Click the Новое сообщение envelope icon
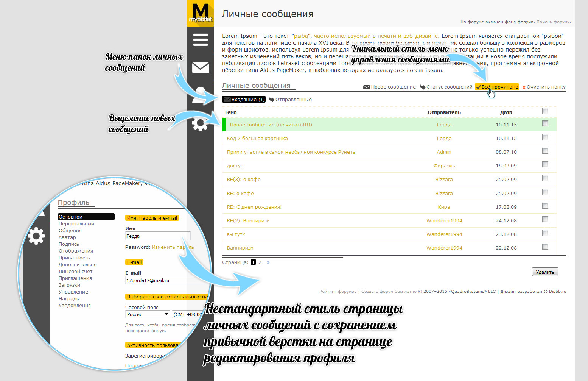Image resolution: width=588 pixels, height=381 pixels. [366, 87]
